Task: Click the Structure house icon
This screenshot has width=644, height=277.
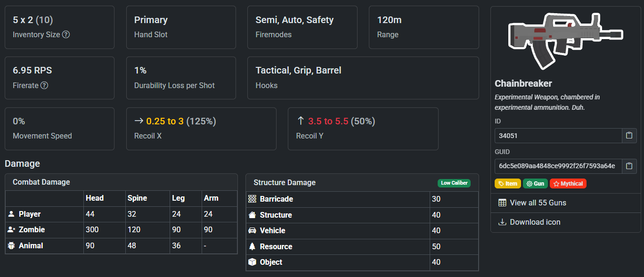Action: coord(252,215)
